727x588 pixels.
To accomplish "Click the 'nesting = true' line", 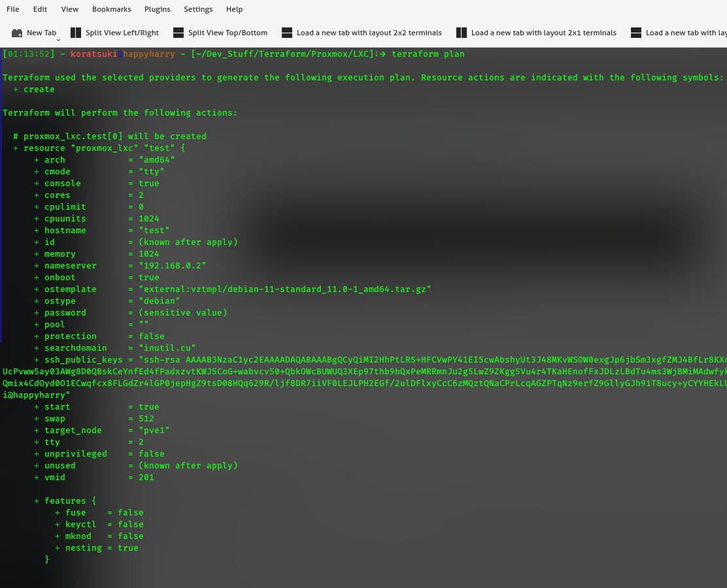I will tap(97, 547).
